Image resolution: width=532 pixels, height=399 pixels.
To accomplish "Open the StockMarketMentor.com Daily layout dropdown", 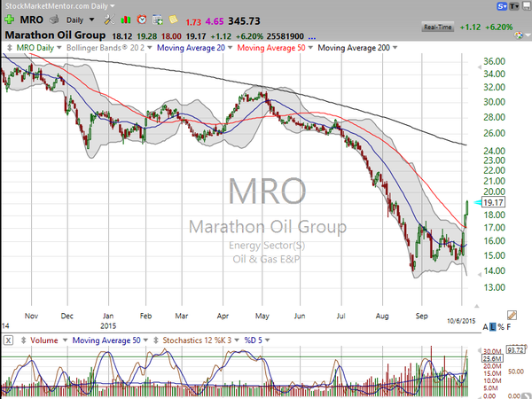I will pos(113,6).
